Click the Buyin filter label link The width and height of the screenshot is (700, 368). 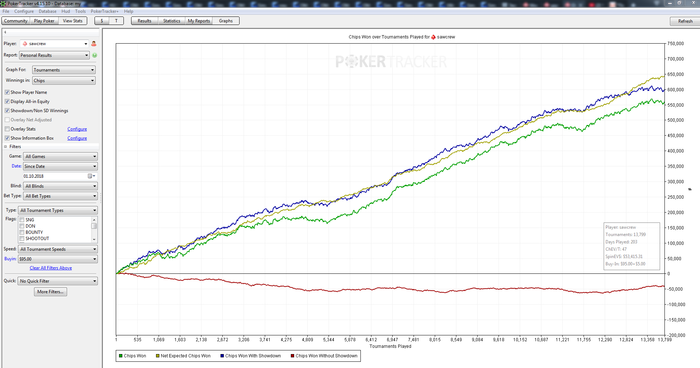point(10,259)
